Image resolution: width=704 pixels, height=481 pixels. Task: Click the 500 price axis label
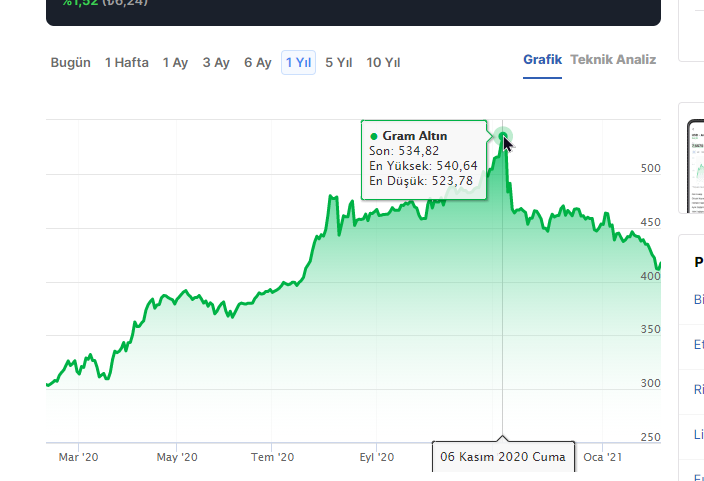(651, 169)
